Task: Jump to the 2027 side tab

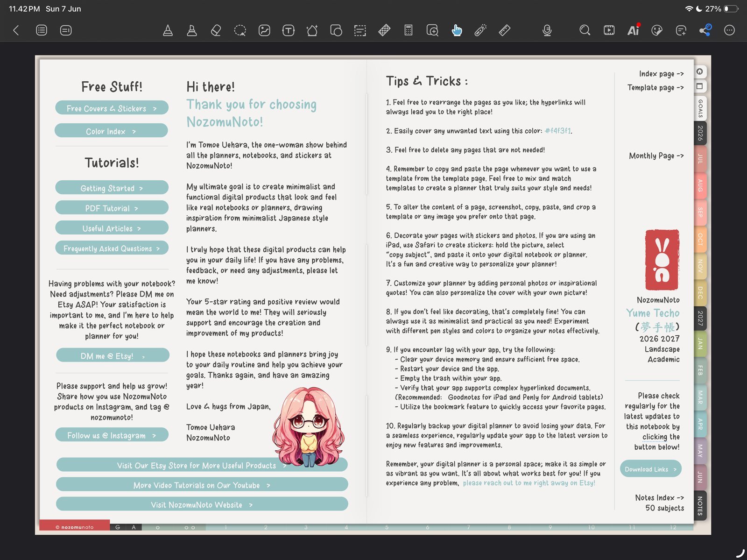Action: [x=700, y=318]
